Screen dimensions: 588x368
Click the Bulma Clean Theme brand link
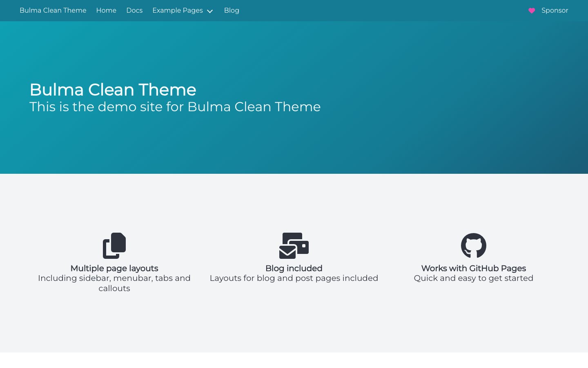point(53,11)
